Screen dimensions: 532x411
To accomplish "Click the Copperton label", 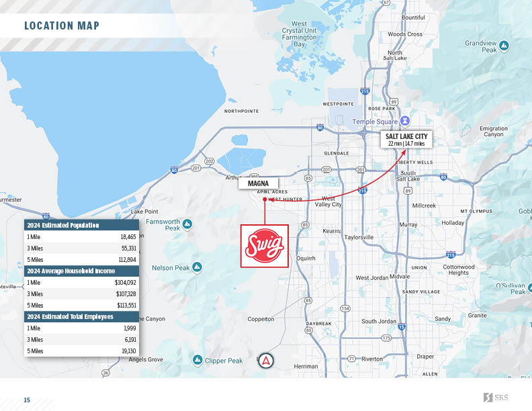I will coord(261,319).
